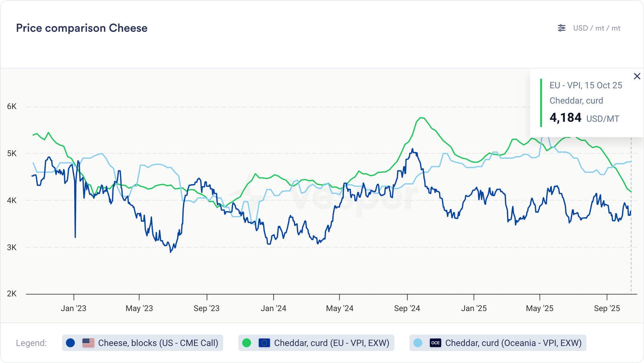Viewport: 644px width, 363px height.
Task: Open the chart settings sliders icon
Action: (x=561, y=28)
